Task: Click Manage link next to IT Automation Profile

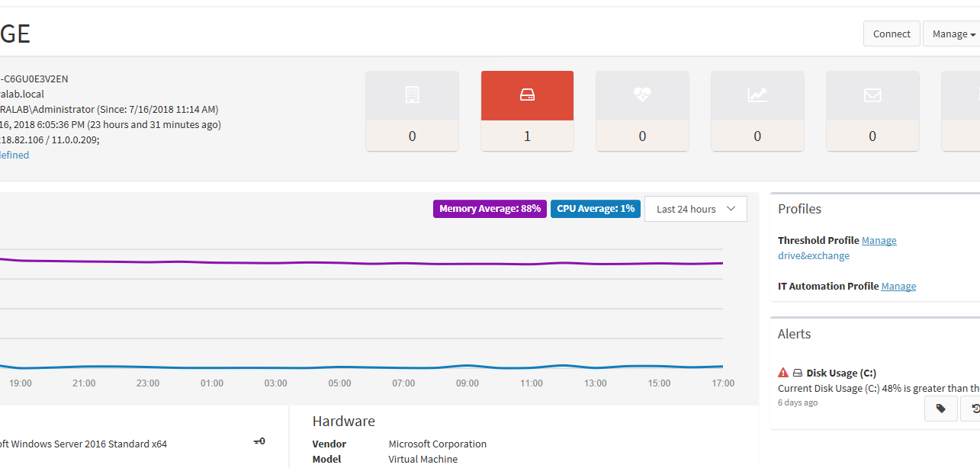Action: tap(898, 286)
